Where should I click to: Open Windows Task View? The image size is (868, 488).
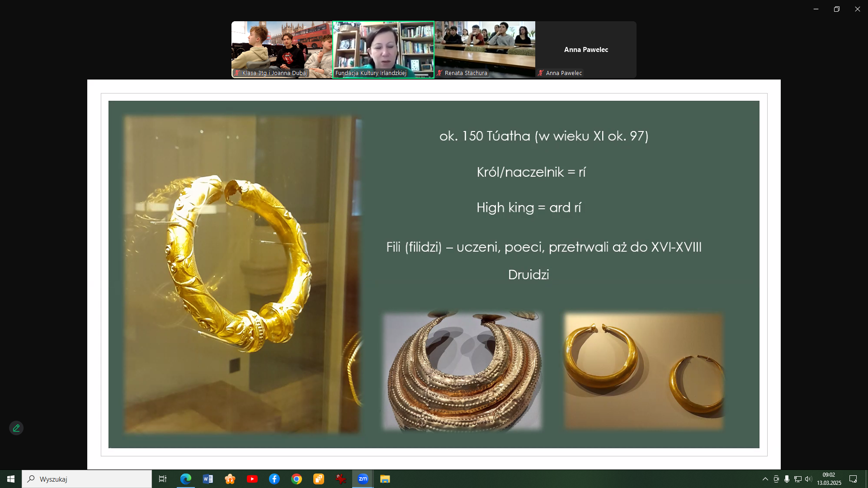tap(163, 479)
